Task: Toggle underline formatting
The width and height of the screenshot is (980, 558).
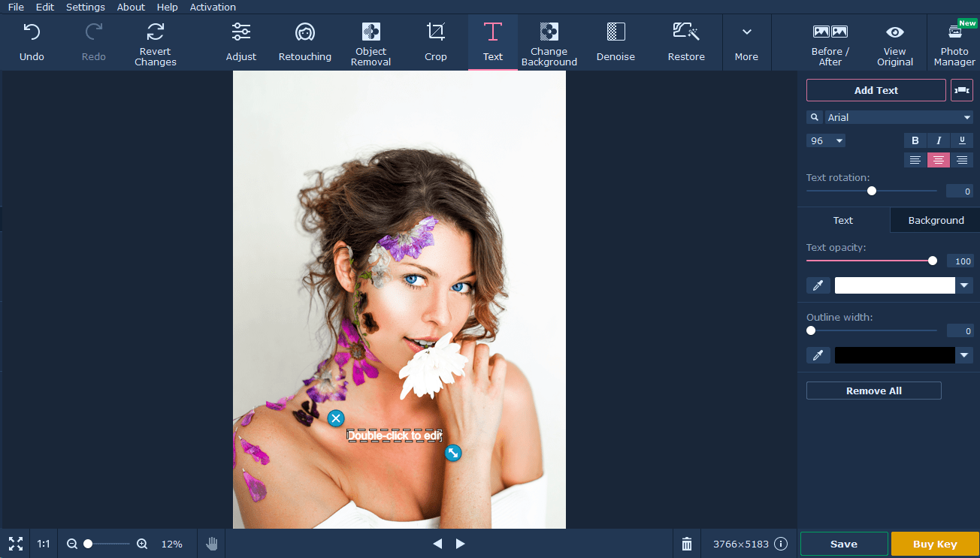Action: pos(962,140)
